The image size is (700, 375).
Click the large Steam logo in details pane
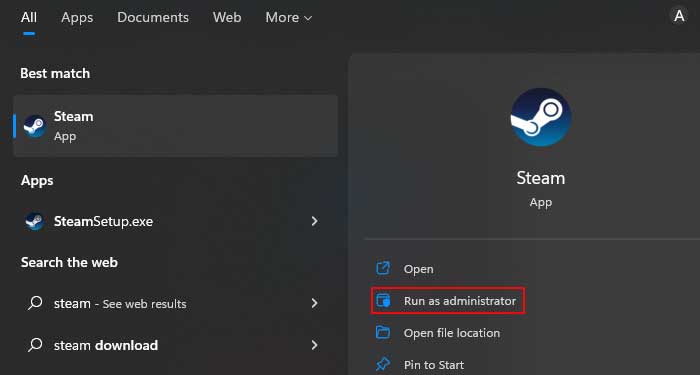click(541, 117)
